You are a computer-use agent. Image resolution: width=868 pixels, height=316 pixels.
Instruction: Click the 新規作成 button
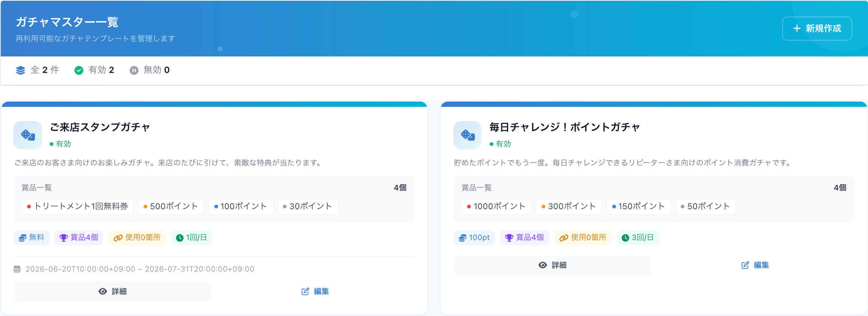coord(817,29)
